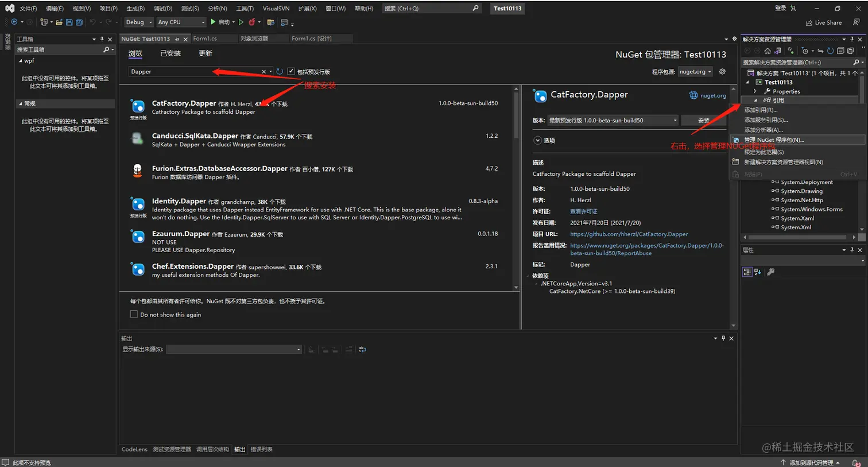
Task: Click the feedback icon beside Live Share
Action: pos(856,22)
